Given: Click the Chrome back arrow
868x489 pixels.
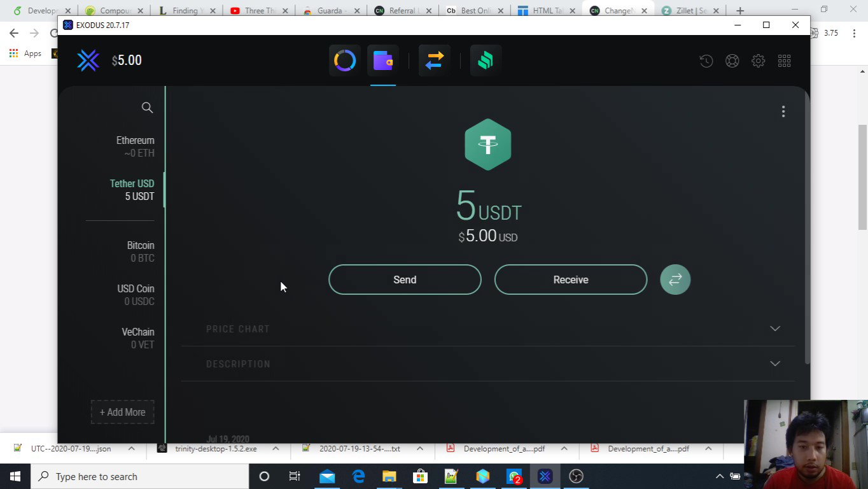Looking at the screenshot, I should [14, 33].
